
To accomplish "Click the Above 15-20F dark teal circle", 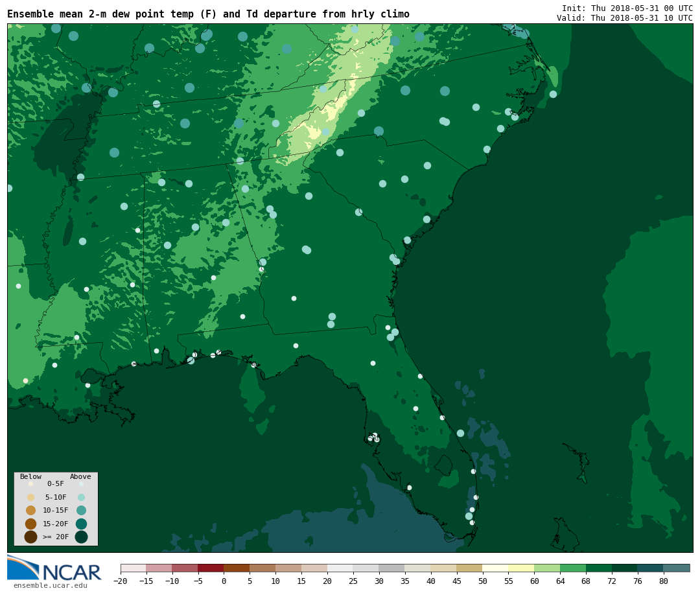I will coord(81,524).
